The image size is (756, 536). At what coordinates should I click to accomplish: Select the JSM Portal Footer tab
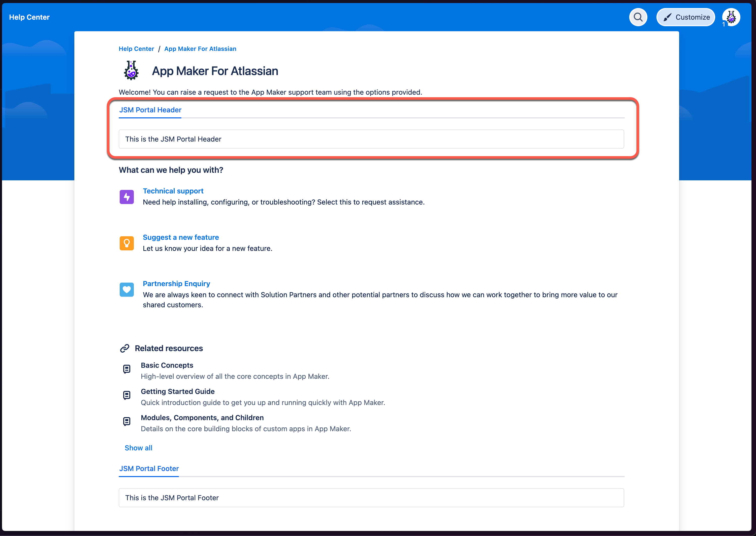[x=149, y=469]
